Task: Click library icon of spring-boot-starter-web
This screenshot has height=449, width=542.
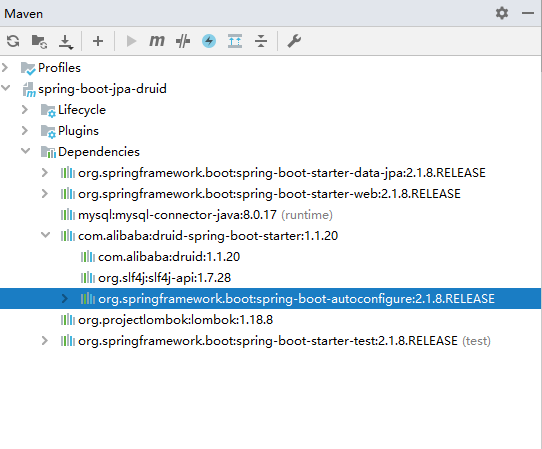Action: point(68,194)
